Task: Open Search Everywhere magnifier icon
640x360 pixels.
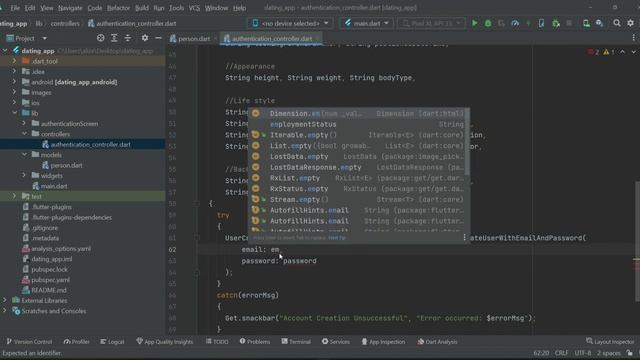Action: [x=617, y=23]
